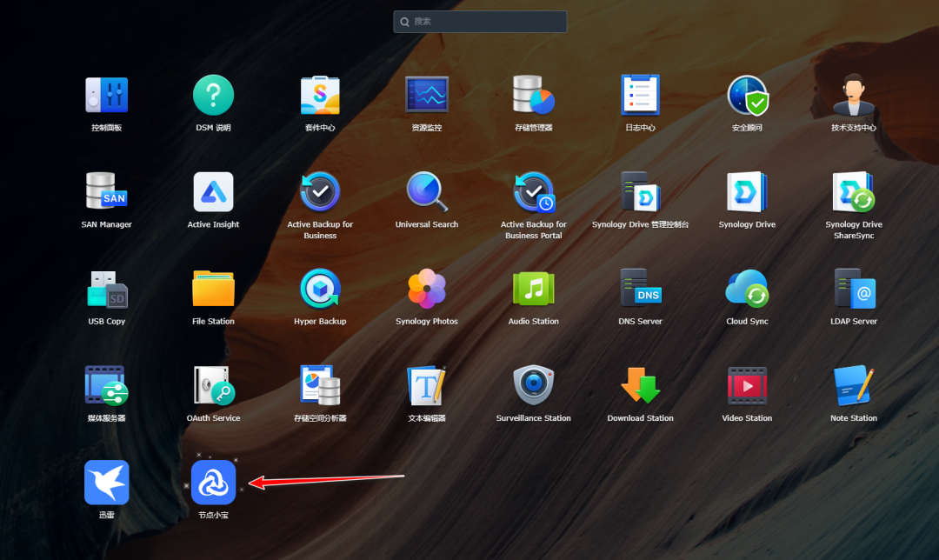Open LDAP Server
The height and width of the screenshot is (560, 939).
coord(854,289)
